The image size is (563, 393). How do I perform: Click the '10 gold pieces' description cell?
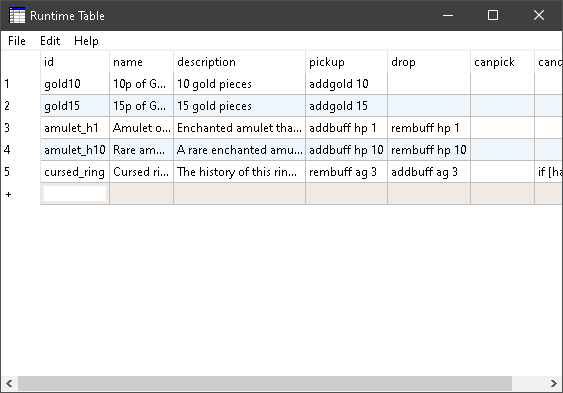click(239, 84)
